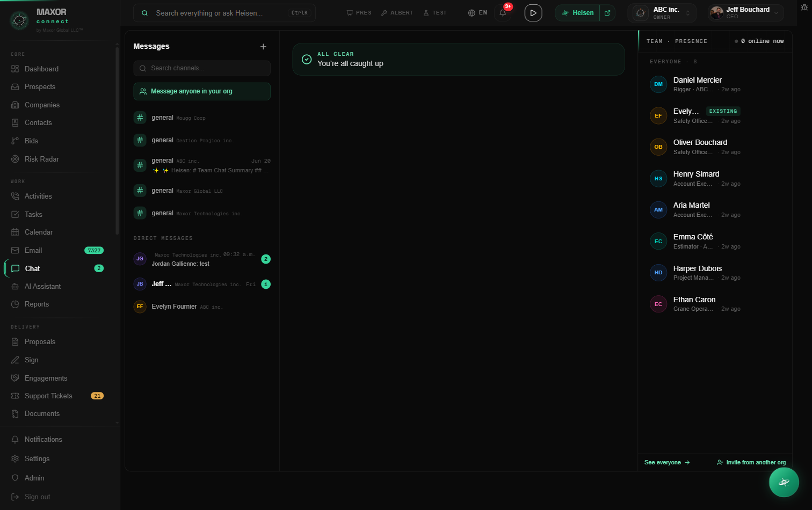Click the ALL CLEAR caught up banner
This screenshot has width=812, height=510.
coord(458,59)
